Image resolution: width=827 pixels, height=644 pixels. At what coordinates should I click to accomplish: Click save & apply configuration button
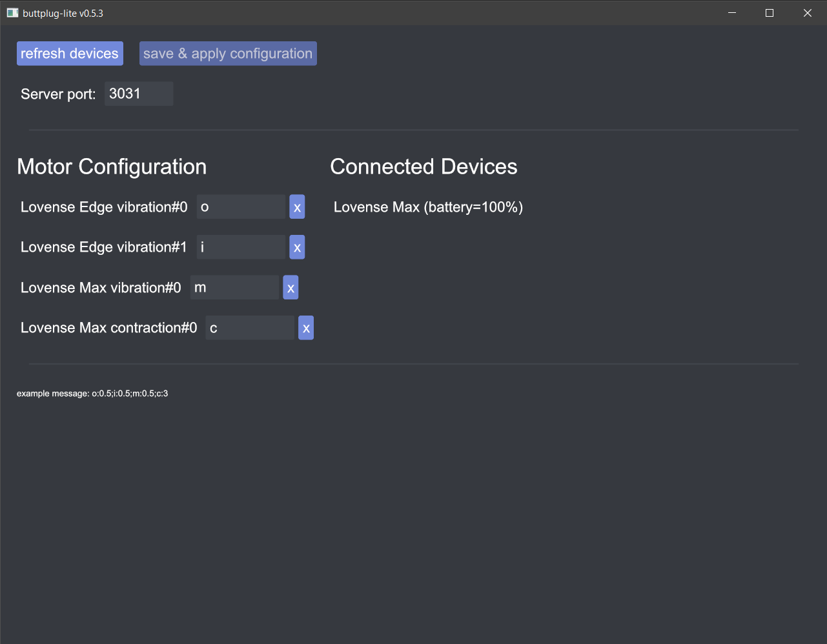coord(228,54)
